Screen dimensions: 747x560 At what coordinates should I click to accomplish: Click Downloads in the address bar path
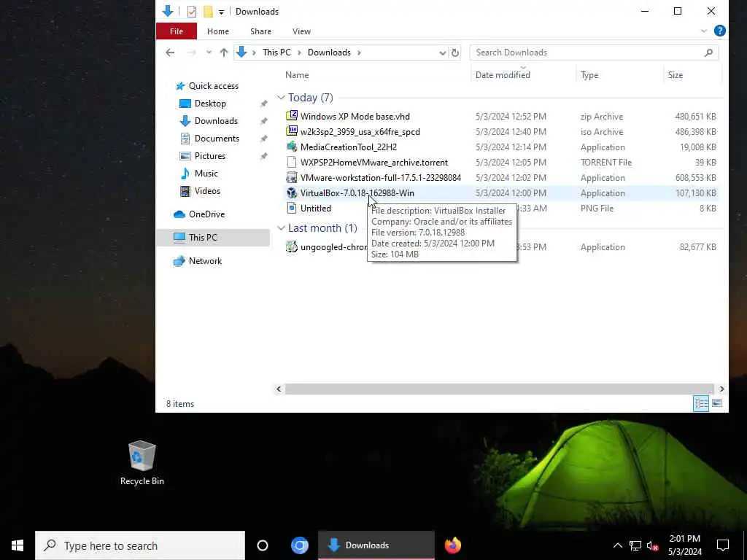click(329, 52)
